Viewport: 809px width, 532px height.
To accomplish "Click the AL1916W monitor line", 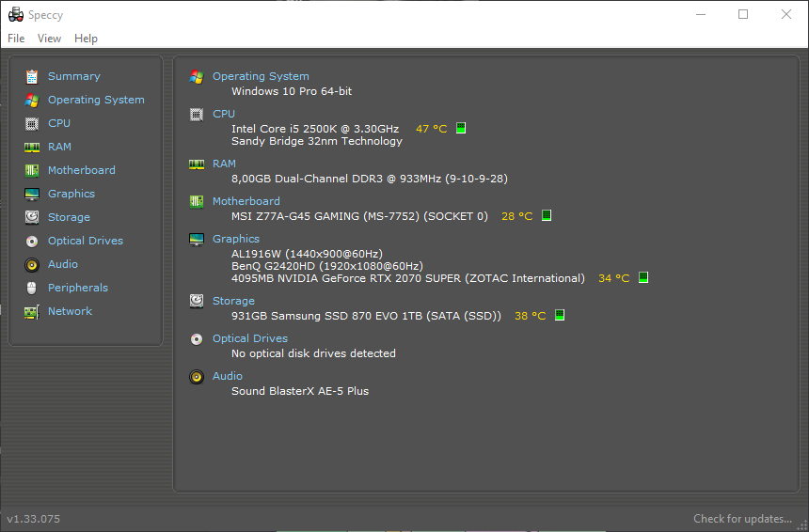I will (307, 254).
